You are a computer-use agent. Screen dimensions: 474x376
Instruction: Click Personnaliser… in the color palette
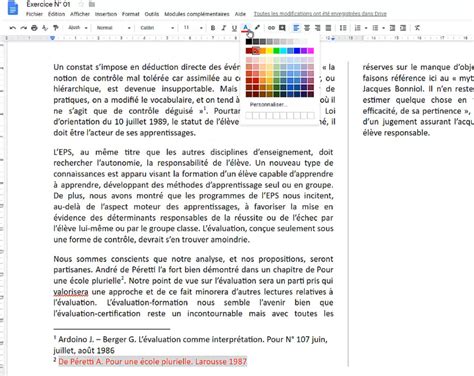tap(268, 105)
